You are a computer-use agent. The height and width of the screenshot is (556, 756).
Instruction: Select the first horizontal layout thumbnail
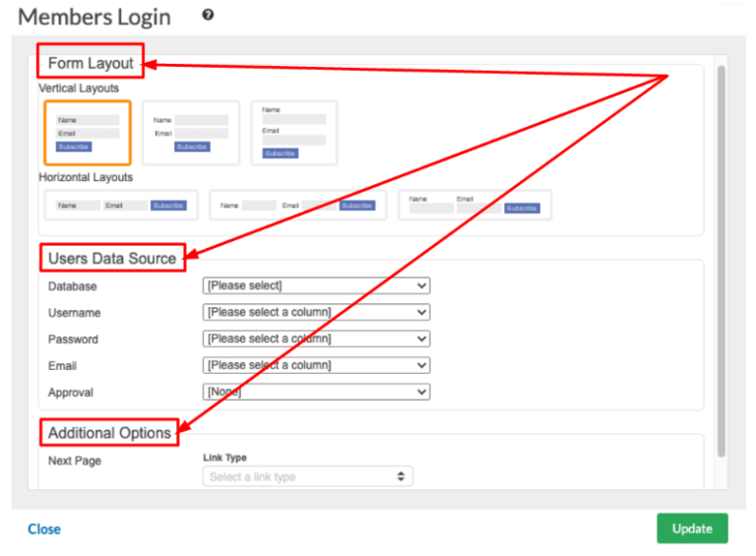click(x=121, y=206)
